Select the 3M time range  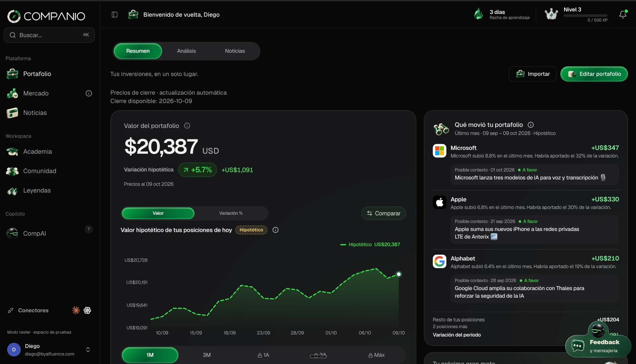[207, 355]
